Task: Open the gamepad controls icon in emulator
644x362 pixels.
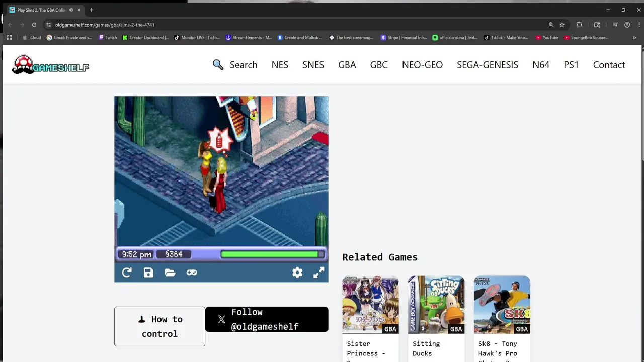Action: point(192,273)
